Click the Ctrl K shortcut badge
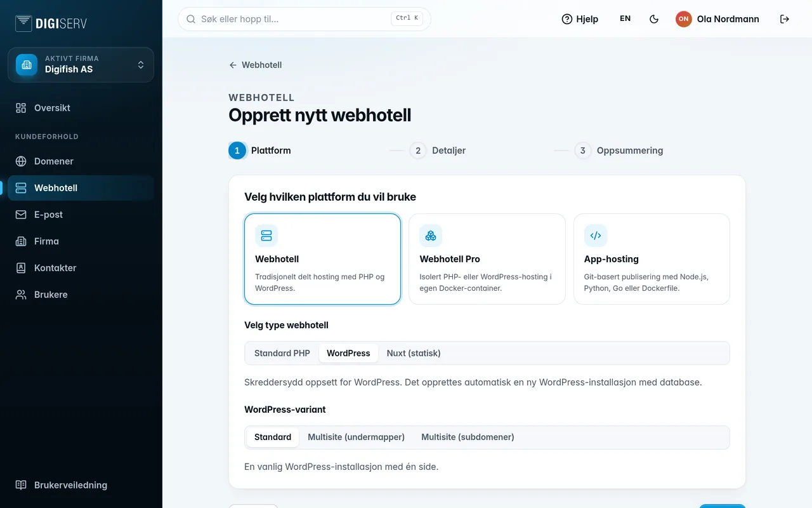 click(407, 18)
